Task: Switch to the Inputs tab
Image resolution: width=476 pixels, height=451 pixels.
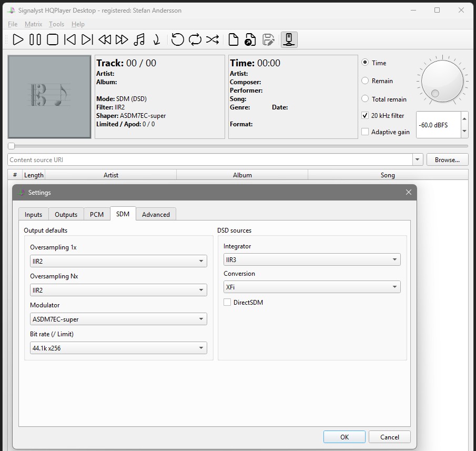Action: coord(33,214)
